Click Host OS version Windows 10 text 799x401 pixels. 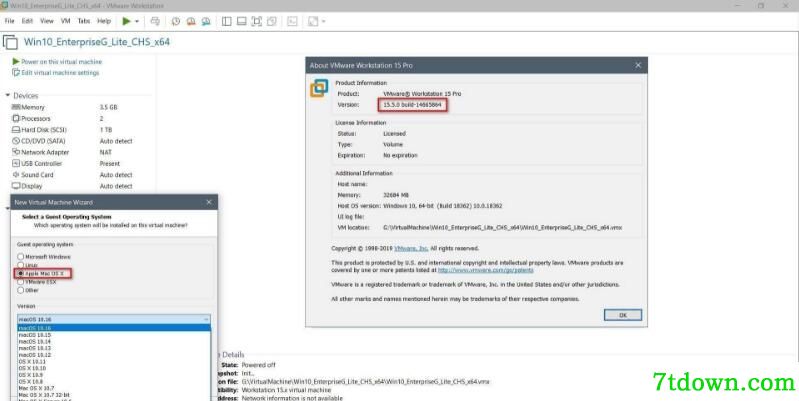coord(442,206)
